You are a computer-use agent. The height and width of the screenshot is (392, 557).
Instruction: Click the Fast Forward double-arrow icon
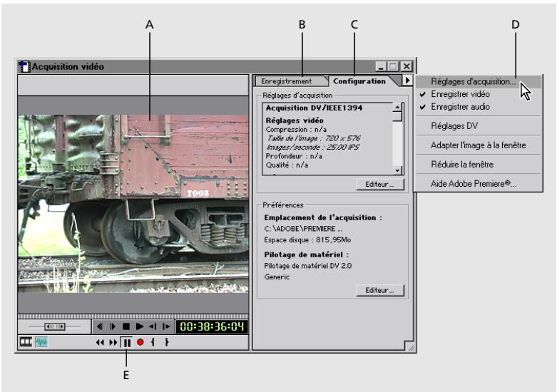pyautogui.click(x=113, y=342)
